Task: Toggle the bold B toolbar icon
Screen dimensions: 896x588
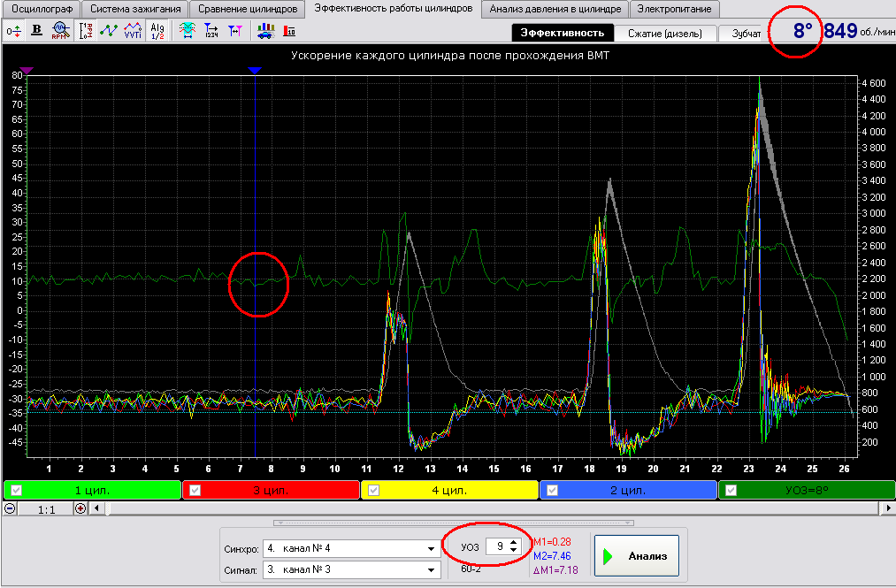Action: point(36,31)
